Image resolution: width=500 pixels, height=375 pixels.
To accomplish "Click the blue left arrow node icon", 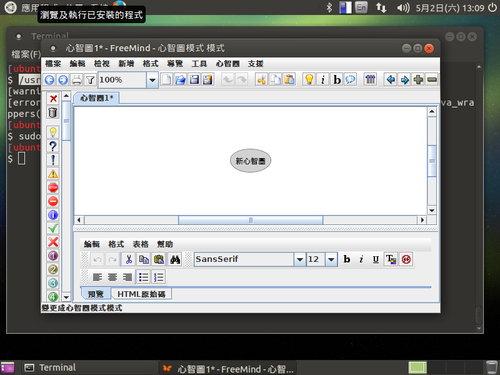I will [x=391, y=80].
